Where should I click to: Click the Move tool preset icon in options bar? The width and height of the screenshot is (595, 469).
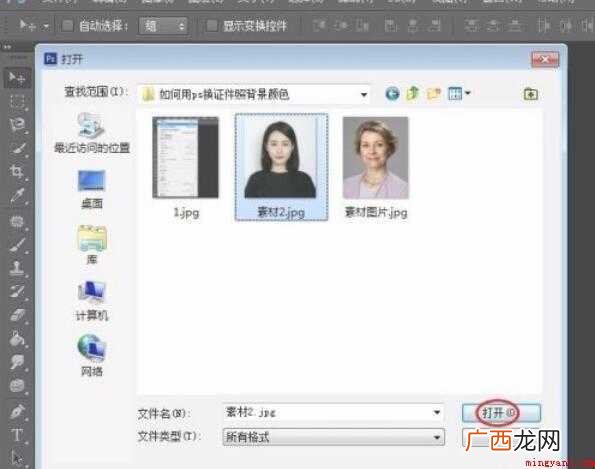pos(27,26)
